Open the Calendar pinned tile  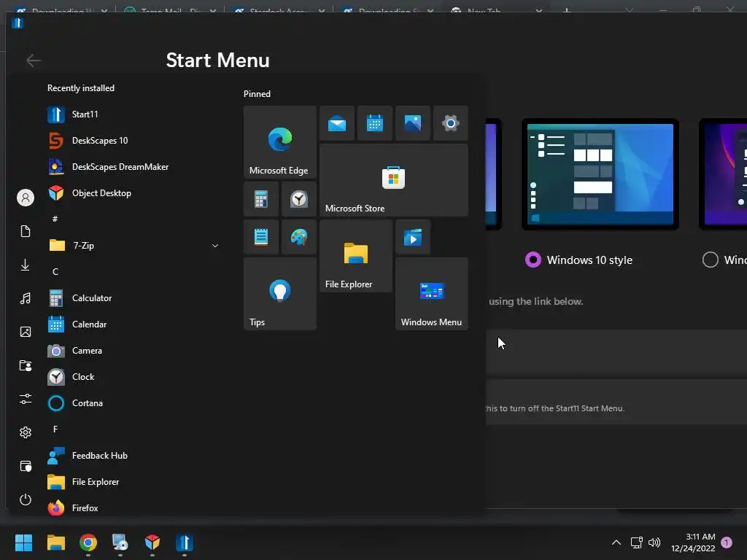click(x=375, y=123)
